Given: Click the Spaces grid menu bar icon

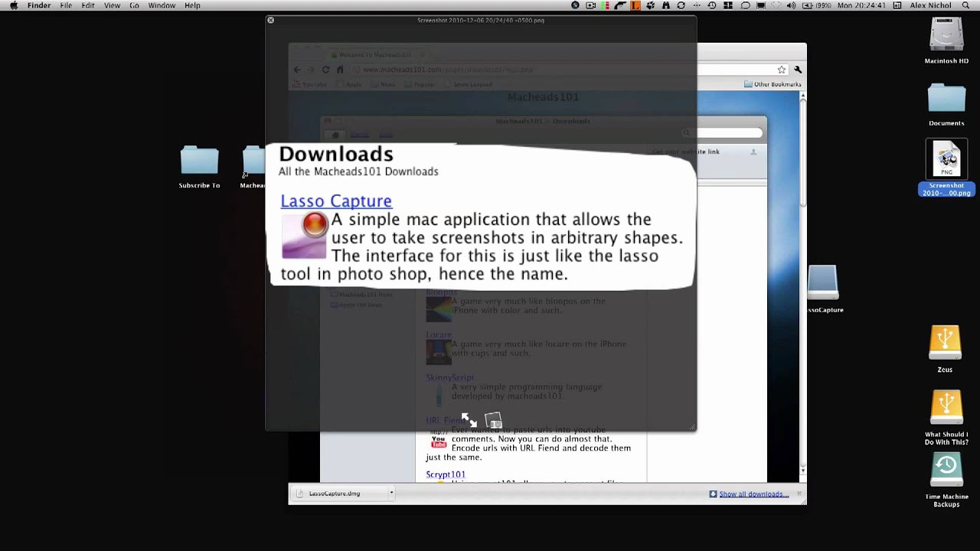Looking at the screenshot, I should [727, 5].
